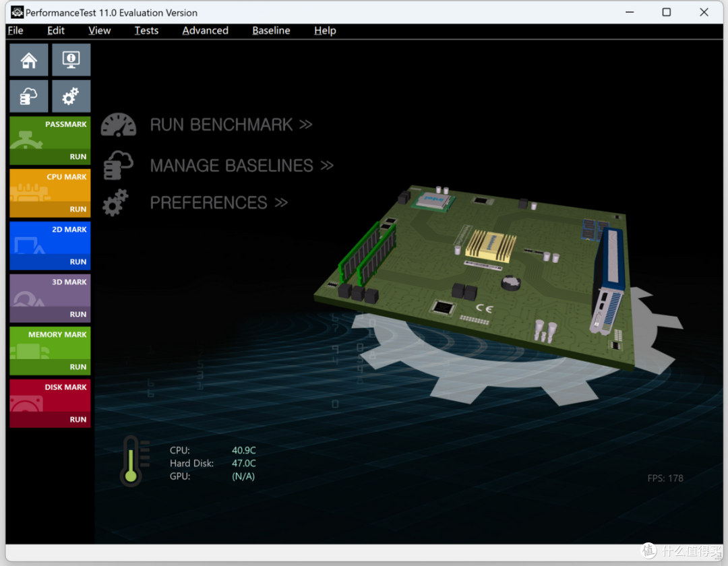Screen dimensions: 728x566
Task: Run the 3D Mark test
Action: point(50,314)
